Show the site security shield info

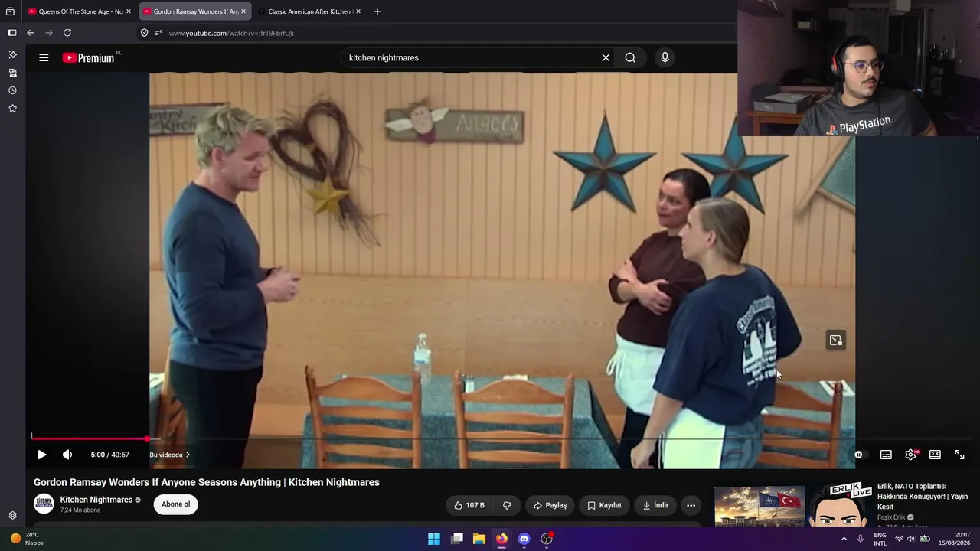point(144,33)
